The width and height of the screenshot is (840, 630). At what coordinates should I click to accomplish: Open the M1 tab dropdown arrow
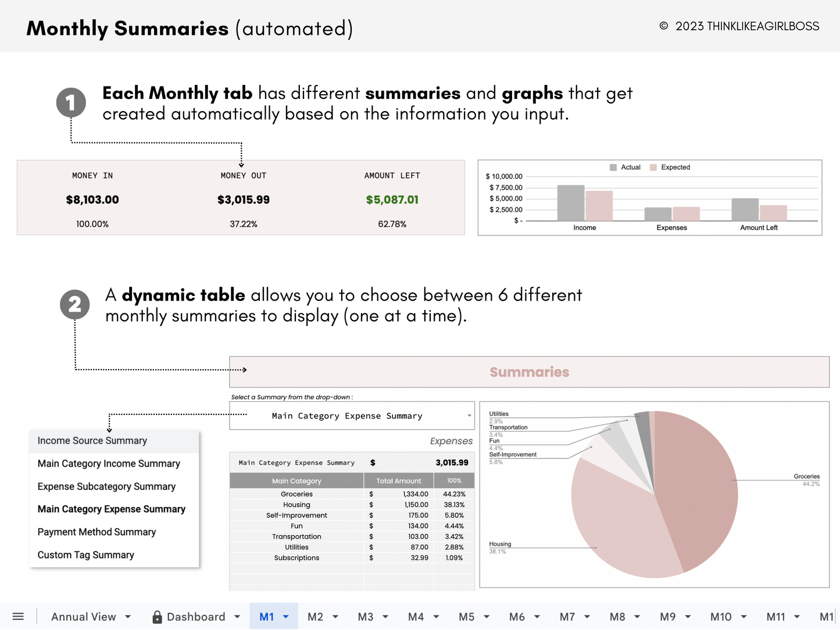285,617
